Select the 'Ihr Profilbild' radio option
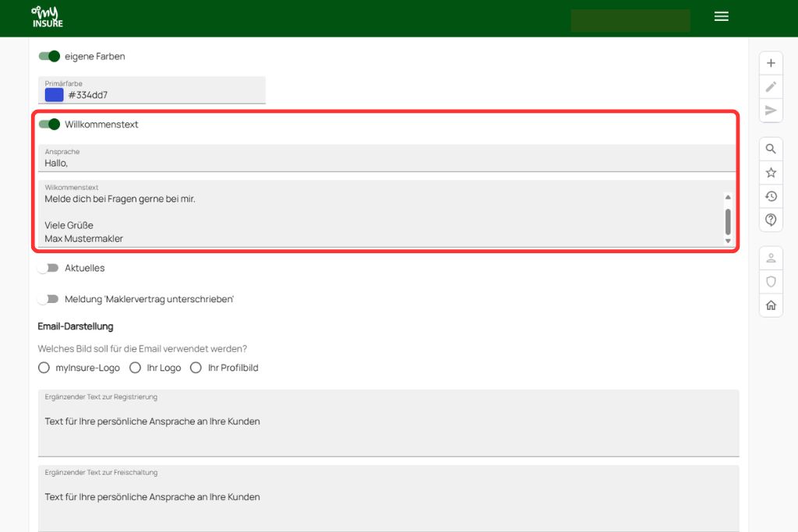The height and width of the screenshot is (532, 798). pyautogui.click(x=196, y=368)
